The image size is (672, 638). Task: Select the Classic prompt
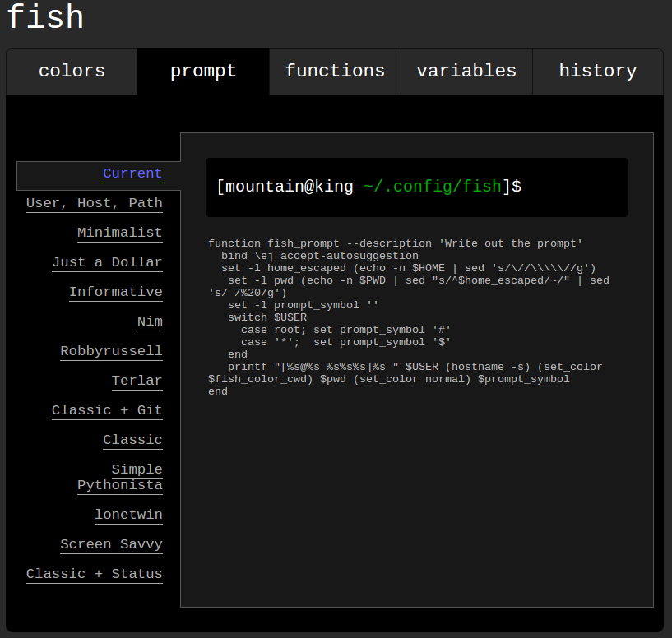[133, 440]
